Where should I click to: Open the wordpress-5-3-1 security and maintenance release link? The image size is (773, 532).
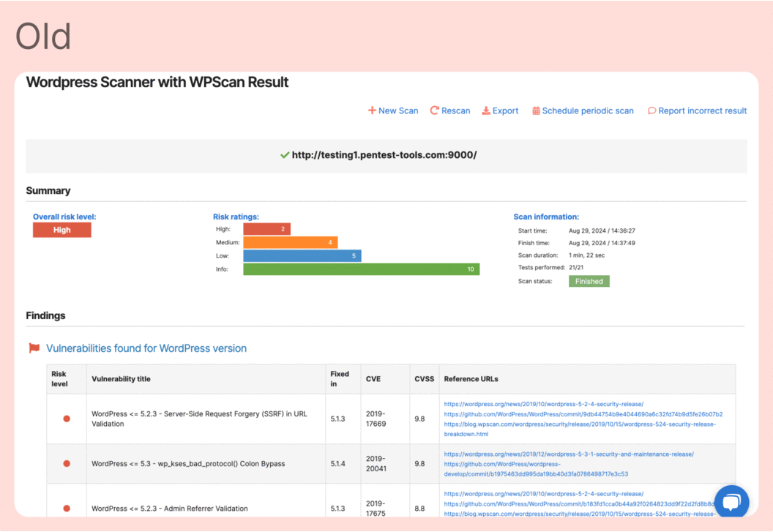pos(568,454)
